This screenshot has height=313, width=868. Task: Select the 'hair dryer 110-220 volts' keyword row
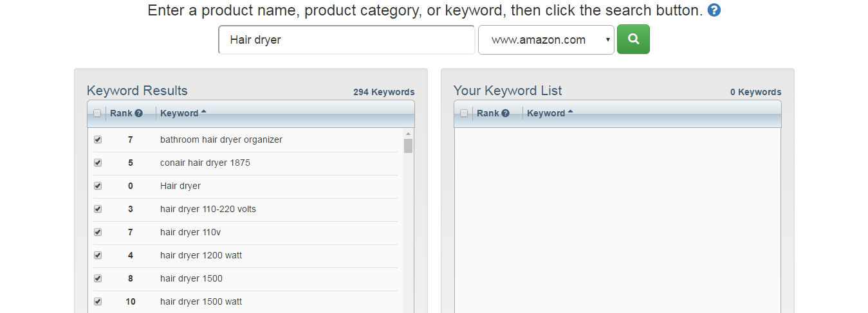pyautogui.click(x=208, y=209)
